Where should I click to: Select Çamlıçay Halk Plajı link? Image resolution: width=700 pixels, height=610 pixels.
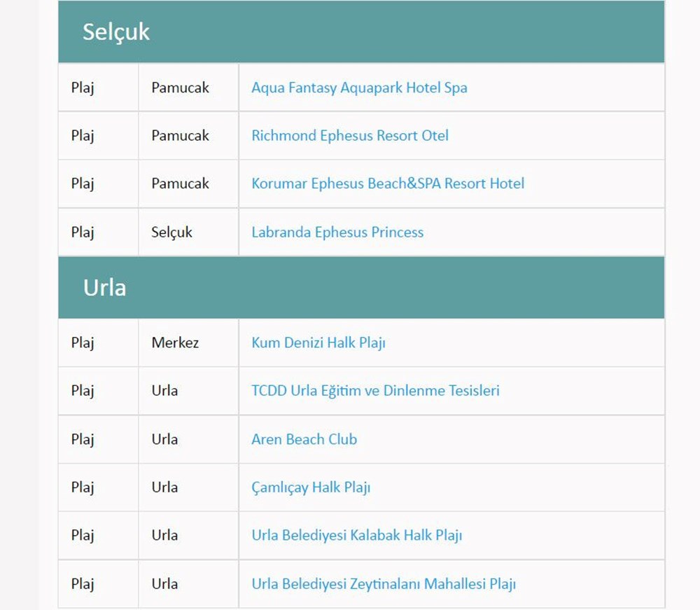point(311,487)
